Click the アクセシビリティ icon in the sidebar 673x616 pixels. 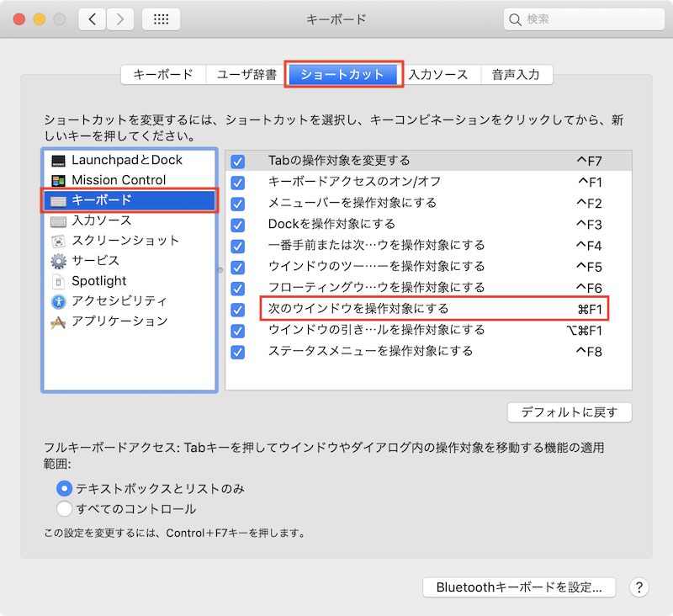[x=58, y=302]
